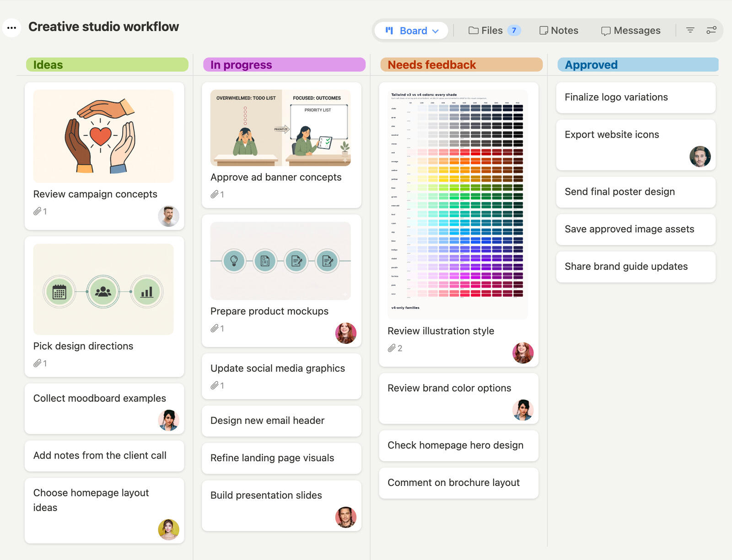Open Comment on brochure layout card

(x=458, y=483)
